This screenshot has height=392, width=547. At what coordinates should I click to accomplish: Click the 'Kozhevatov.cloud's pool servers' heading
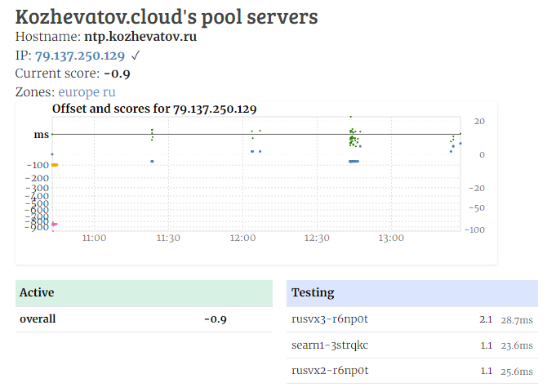point(167,16)
